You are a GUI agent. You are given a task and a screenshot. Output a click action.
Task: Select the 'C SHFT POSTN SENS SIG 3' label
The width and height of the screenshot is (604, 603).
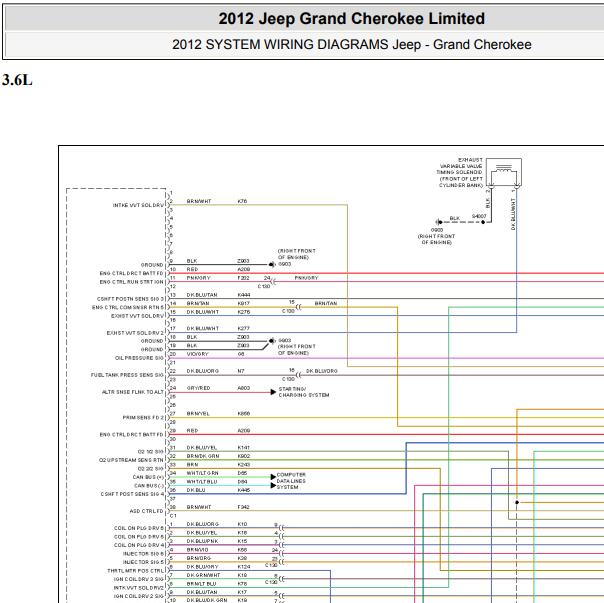tap(131, 299)
